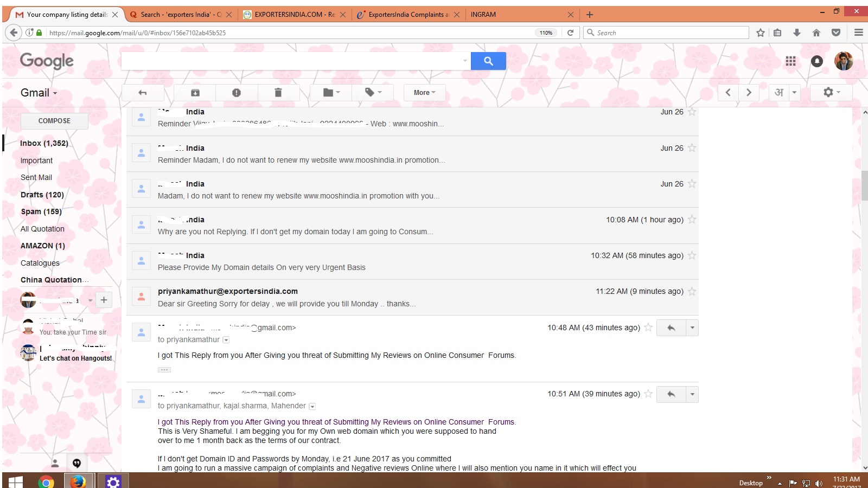Star the 10:51 AM message
868x488 pixels.
pos(648,394)
